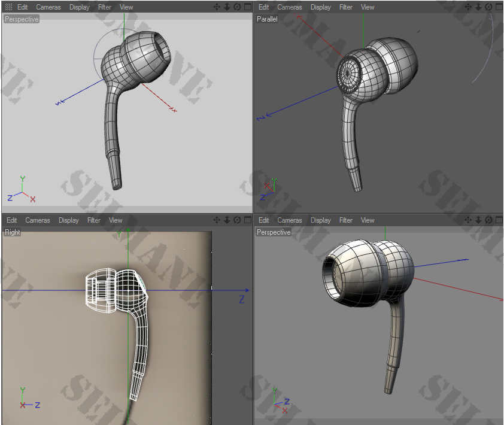Maximize the Right viewport with its toggle view icon
The height and width of the screenshot is (425, 504).
(247, 220)
